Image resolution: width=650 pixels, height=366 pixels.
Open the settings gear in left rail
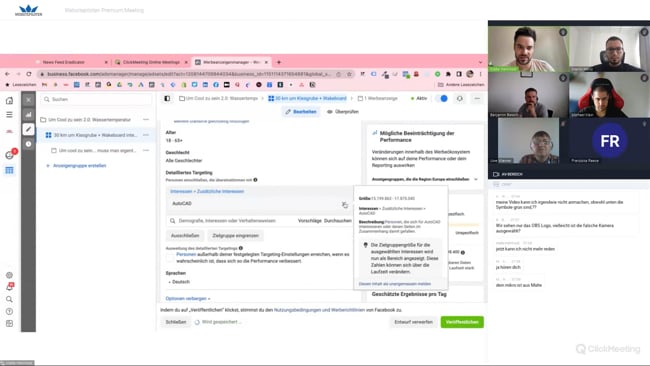click(x=9, y=275)
